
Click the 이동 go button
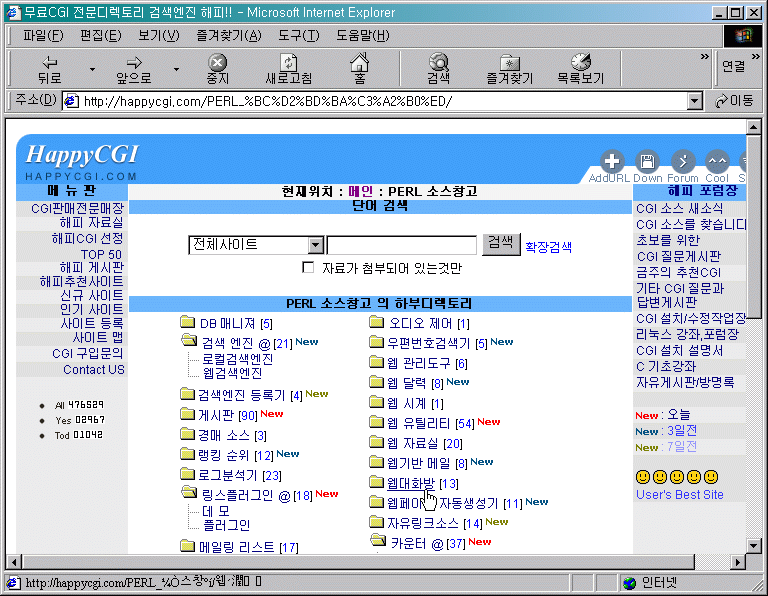point(734,101)
